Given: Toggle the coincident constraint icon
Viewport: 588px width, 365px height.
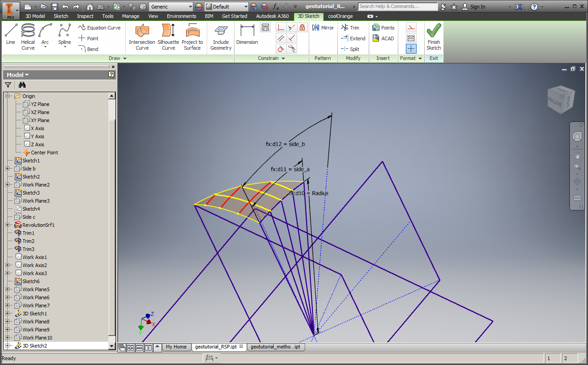Looking at the screenshot, I should (x=281, y=27).
